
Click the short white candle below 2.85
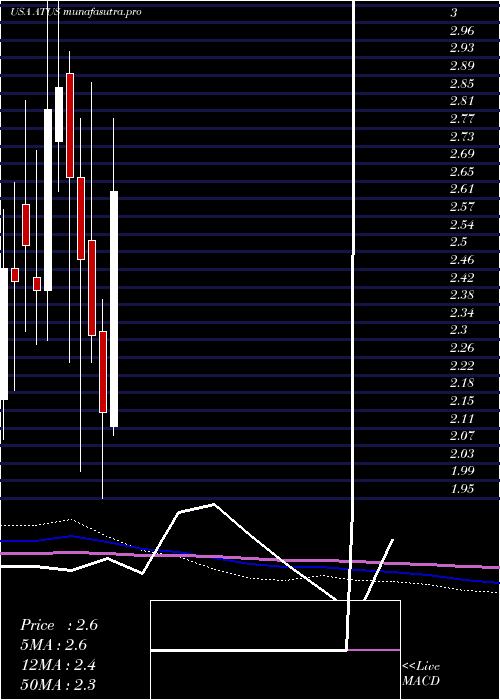[x=59, y=114]
